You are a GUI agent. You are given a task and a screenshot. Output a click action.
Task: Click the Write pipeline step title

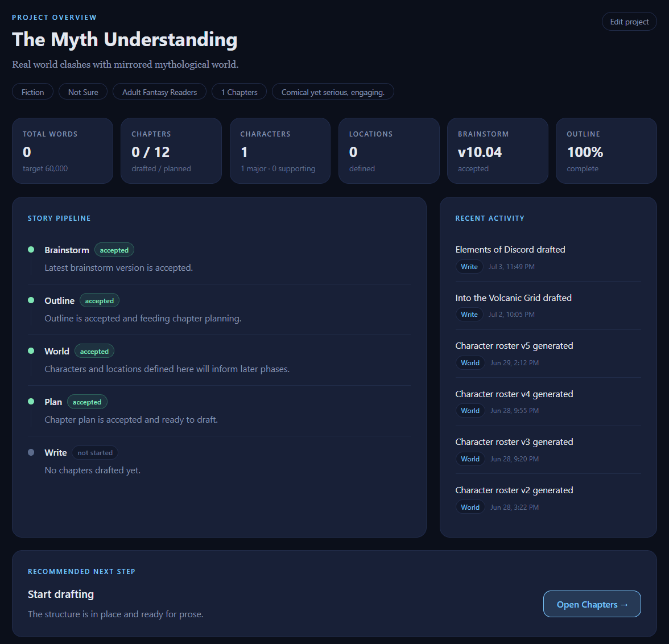56,452
